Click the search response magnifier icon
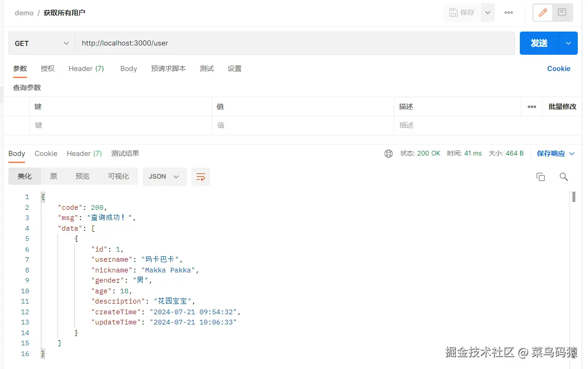Screen dimensions: 588x369 (x=563, y=177)
